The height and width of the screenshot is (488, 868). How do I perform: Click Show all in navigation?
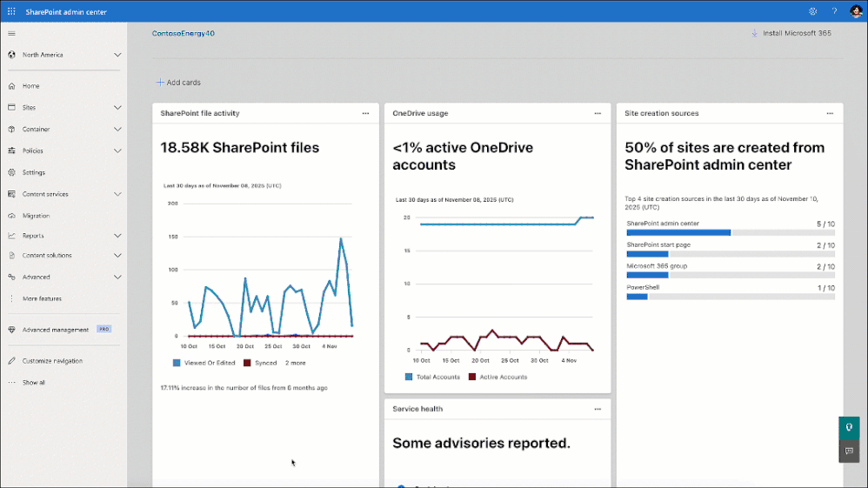pos(34,382)
